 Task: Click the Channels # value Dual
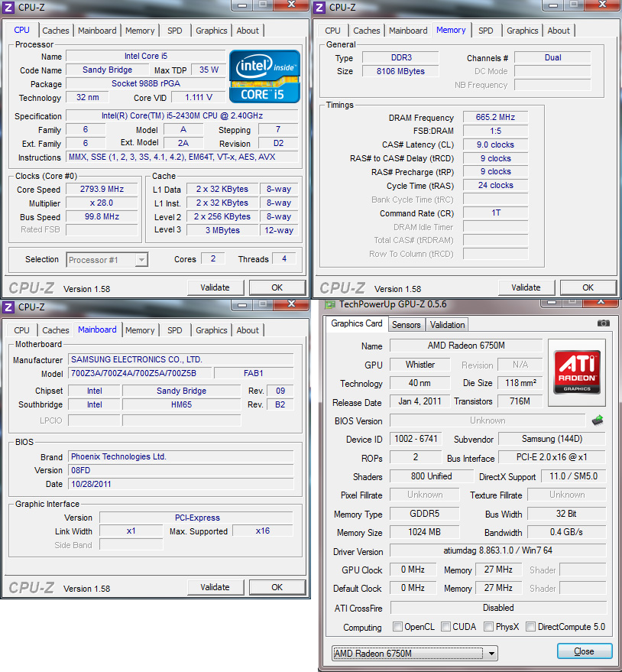coord(552,57)
